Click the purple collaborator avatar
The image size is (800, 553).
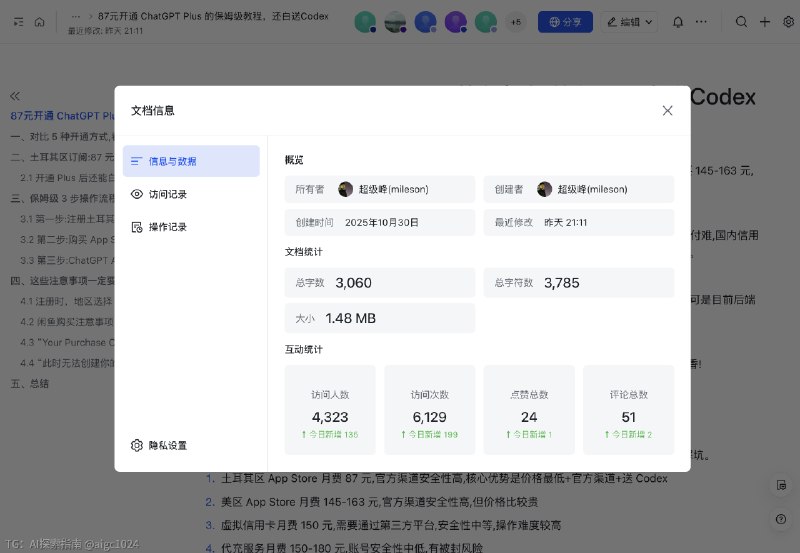click(456, 22)
